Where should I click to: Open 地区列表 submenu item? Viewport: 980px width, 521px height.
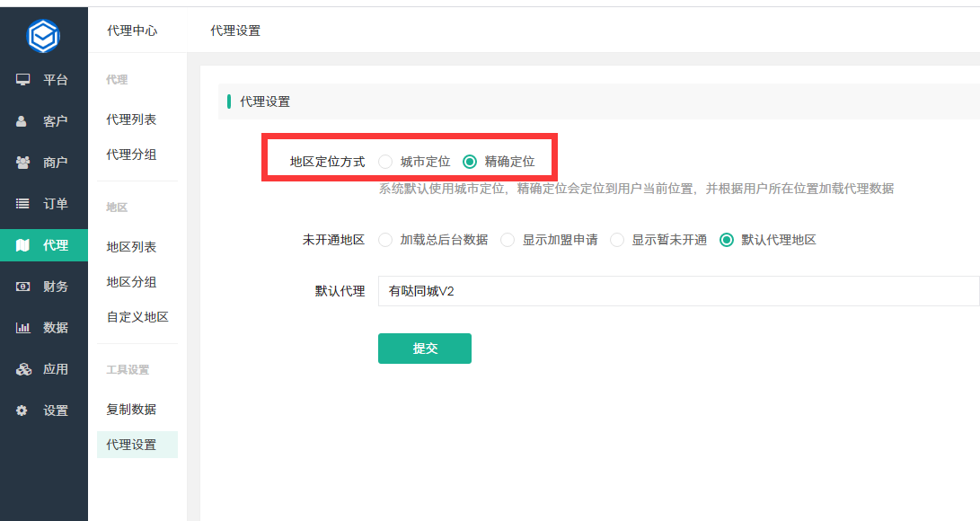point(131,247)
